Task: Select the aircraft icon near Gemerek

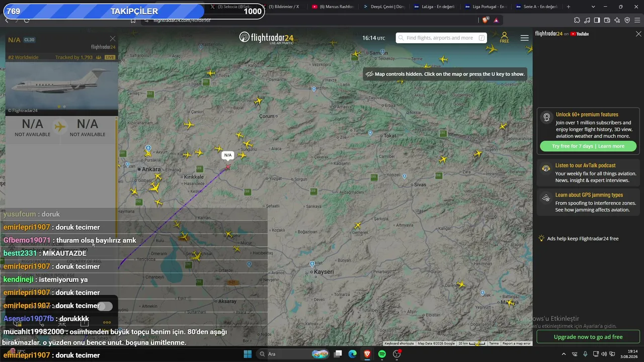Action: [358, 225]
